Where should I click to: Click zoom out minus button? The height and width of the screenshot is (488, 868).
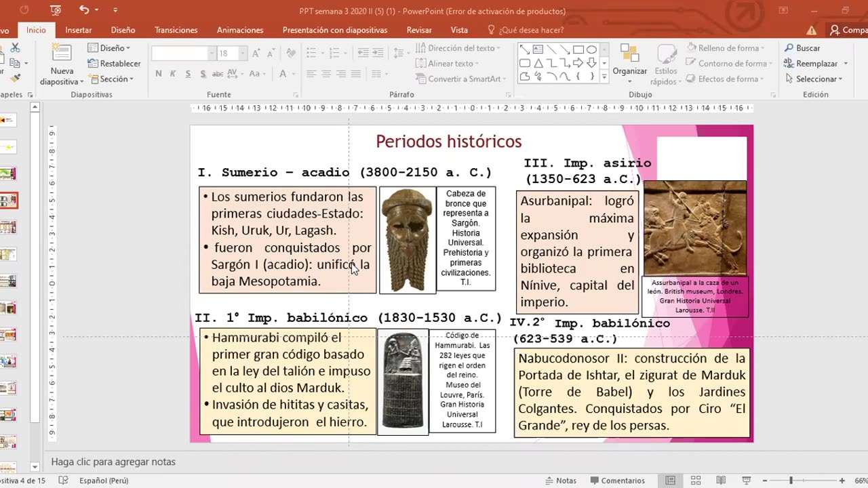[x=766, y=481]
